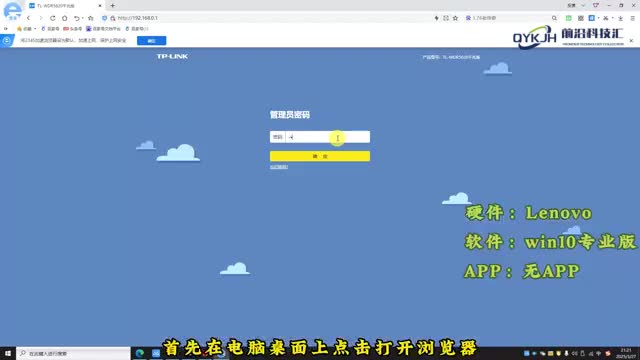Open the Windows Start menu
The width and height of the screenshot is (640, 360).
coord(8,353)
